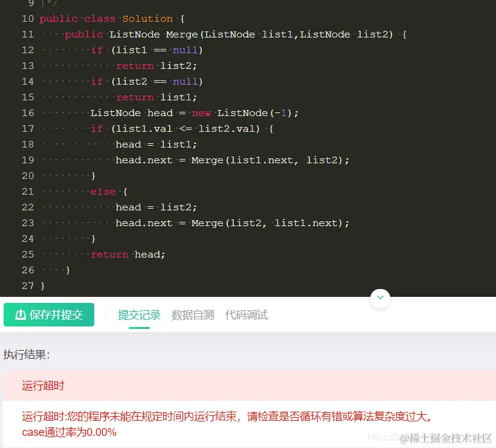Select the 提交记录 tab
The width and height of the screenshot is (496, 448).
click(x=139, y=314)
